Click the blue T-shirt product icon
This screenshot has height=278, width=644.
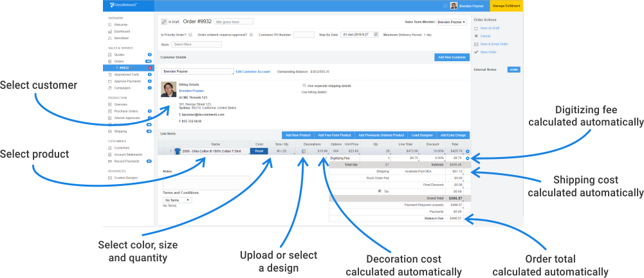pos(176,151)
